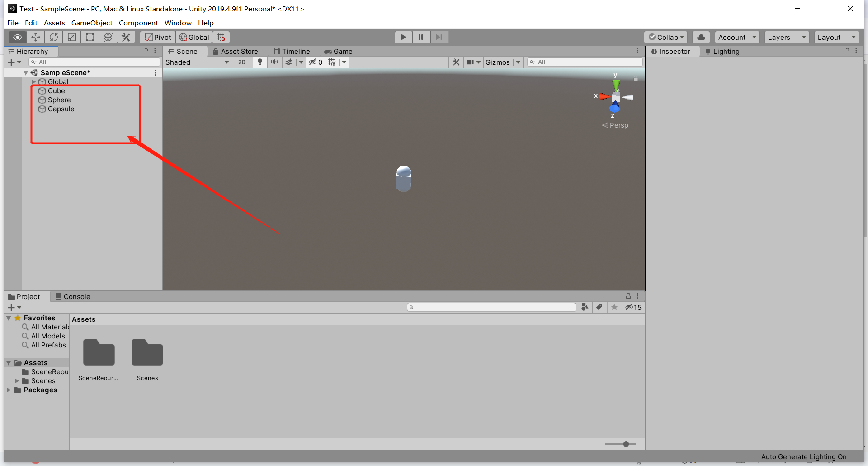Image resolution: width=868 pixels, height=466 pixels.
Task: Open the Custom Editor Tools wrench icon
Action: (126, 37)
